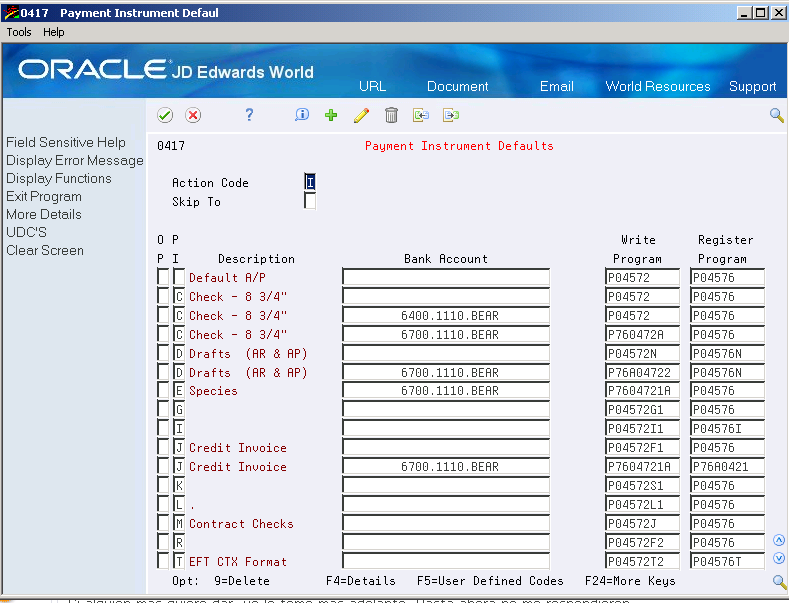Click PI field for Contract Checks row

[x=179, y=523]
